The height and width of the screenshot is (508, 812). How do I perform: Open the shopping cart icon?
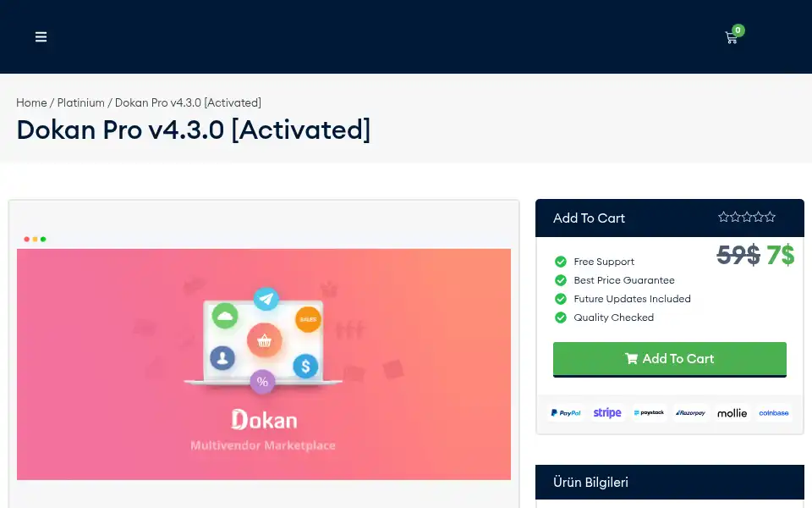[731, 38]
